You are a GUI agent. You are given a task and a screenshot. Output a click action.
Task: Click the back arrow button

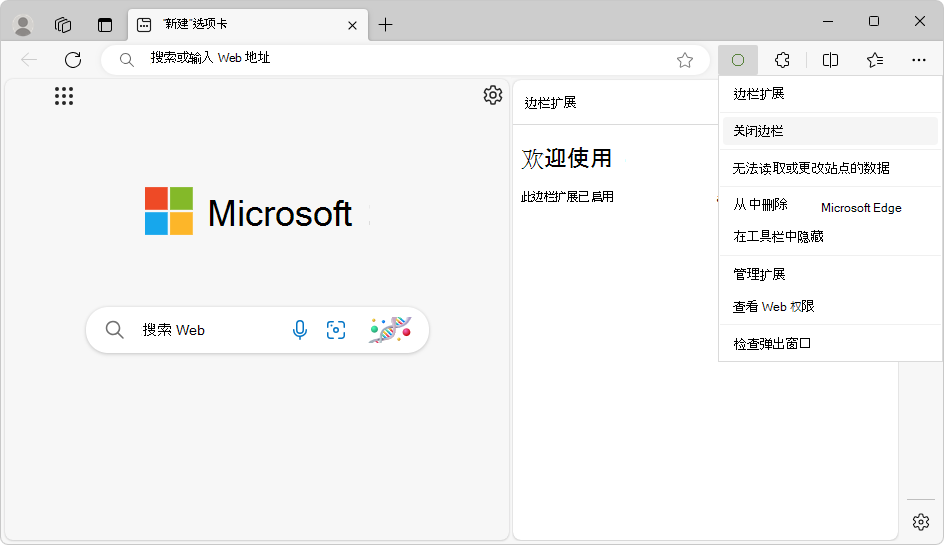pos(29,60)
